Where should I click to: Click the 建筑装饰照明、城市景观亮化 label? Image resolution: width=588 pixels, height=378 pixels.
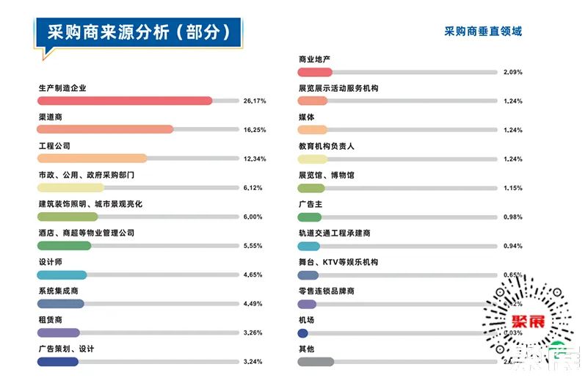tap(90, 204)
